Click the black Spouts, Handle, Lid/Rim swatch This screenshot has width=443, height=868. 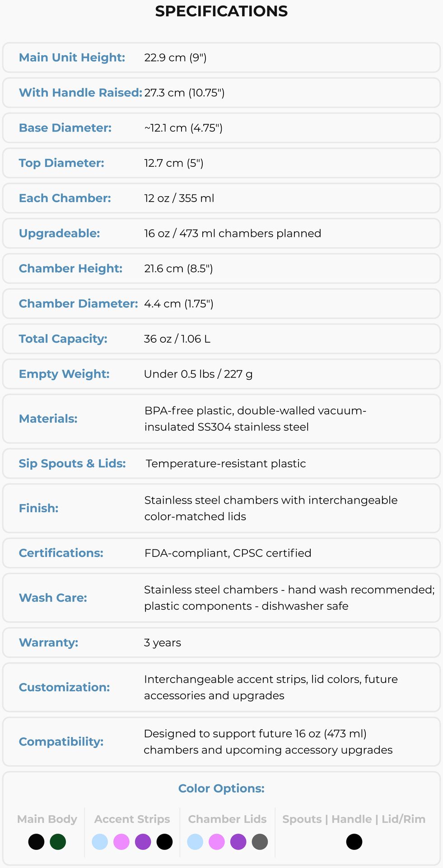pyautogui.click(x=354, y=842)
